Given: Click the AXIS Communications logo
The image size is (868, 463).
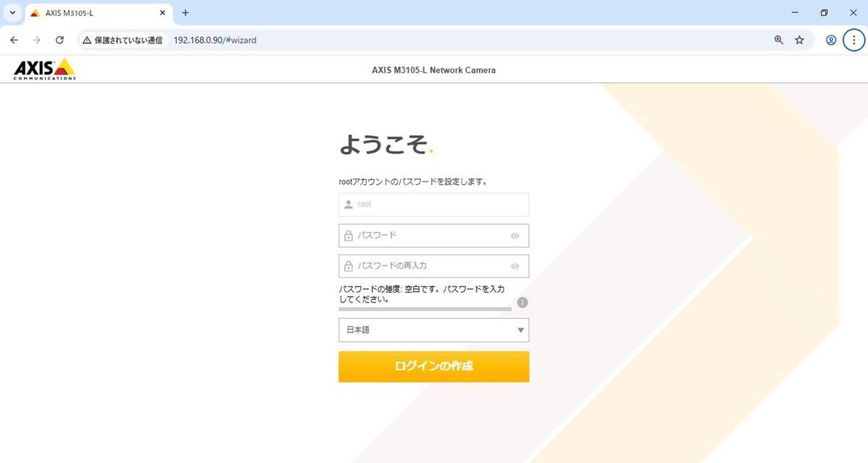Looking at the screenshot, I should point(44,69).
